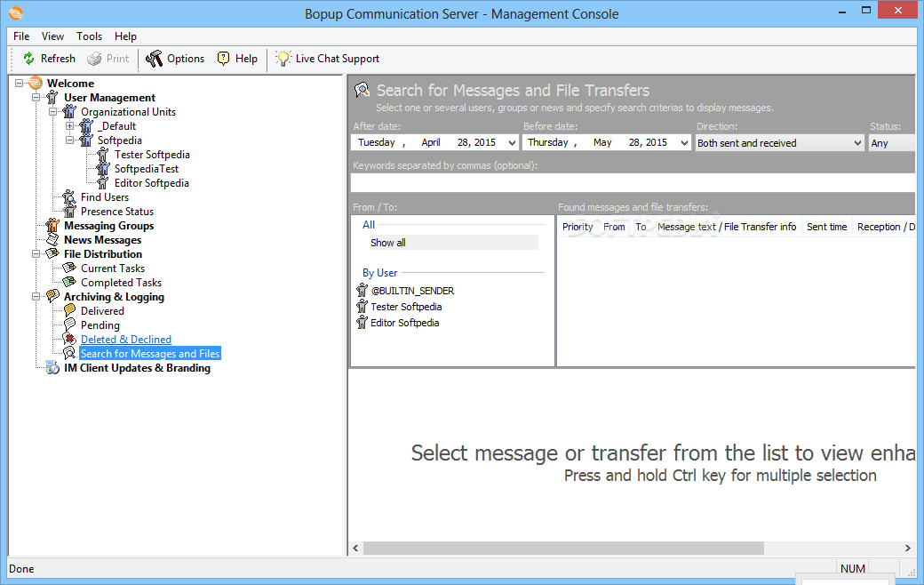
Task: Click the Presence Status icon
Action: 69,211
